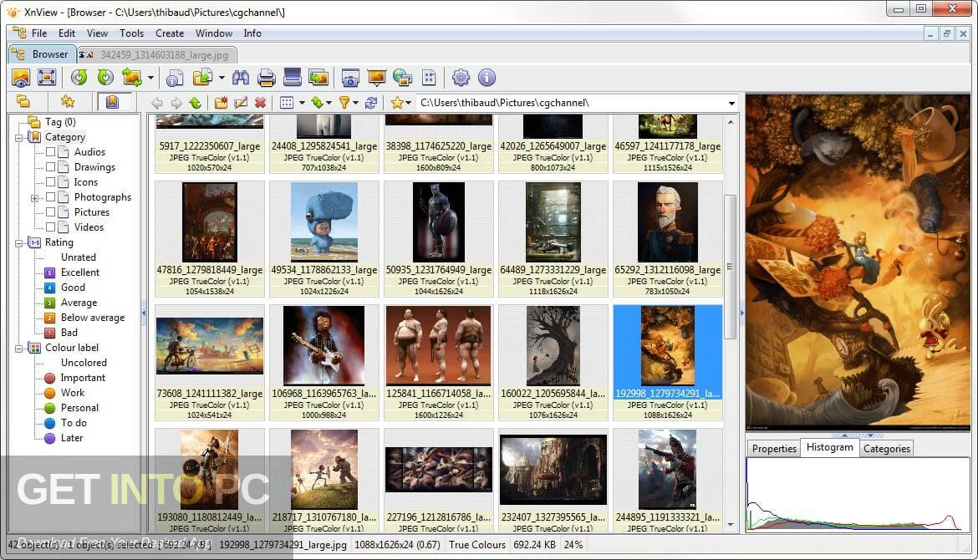This screenshot has height=560, width=978.
Task: Click the screen capture camera icon
Action: point(350,78)
